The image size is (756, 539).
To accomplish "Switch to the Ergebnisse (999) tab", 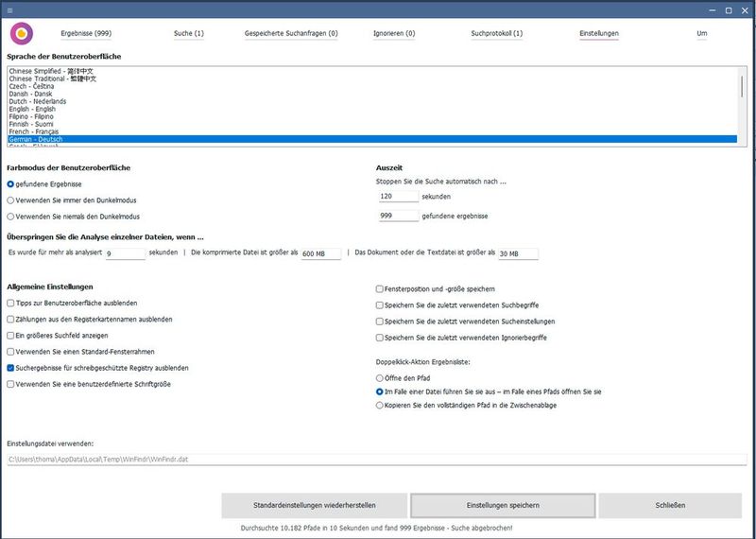I will (86, 34).
